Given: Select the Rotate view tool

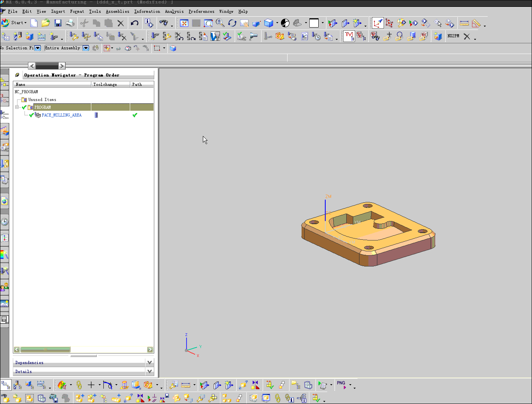Looking at the screenshot, I should pos(232,23).
